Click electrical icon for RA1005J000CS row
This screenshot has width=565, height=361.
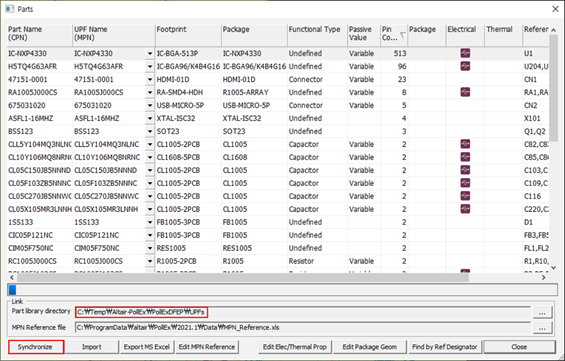(x=465, y=92)
